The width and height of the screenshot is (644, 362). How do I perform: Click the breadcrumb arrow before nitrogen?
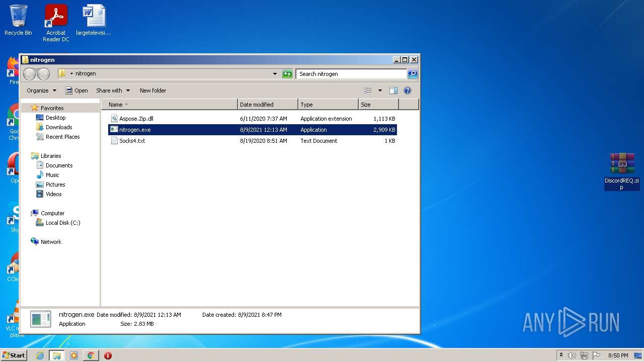click(71, 74)
